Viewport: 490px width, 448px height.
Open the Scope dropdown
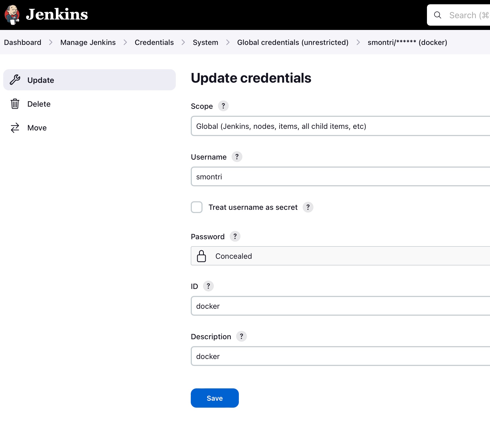tap(340, 126)
